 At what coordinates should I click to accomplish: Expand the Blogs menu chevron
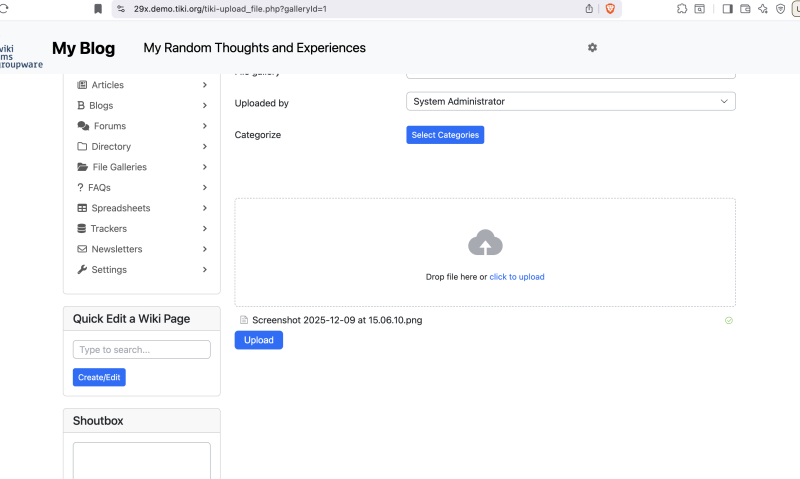tap(205, 105)
